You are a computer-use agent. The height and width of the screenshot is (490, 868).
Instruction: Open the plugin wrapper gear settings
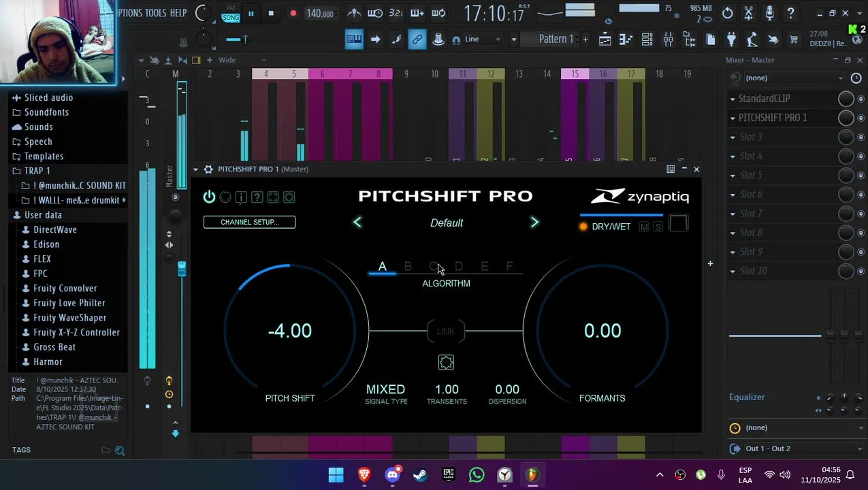click(208, 169)
